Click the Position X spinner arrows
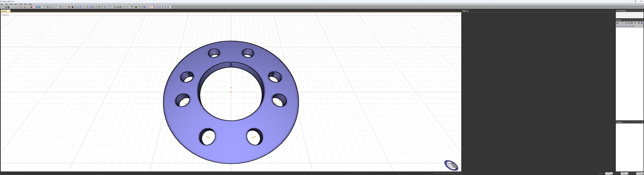 612,173
